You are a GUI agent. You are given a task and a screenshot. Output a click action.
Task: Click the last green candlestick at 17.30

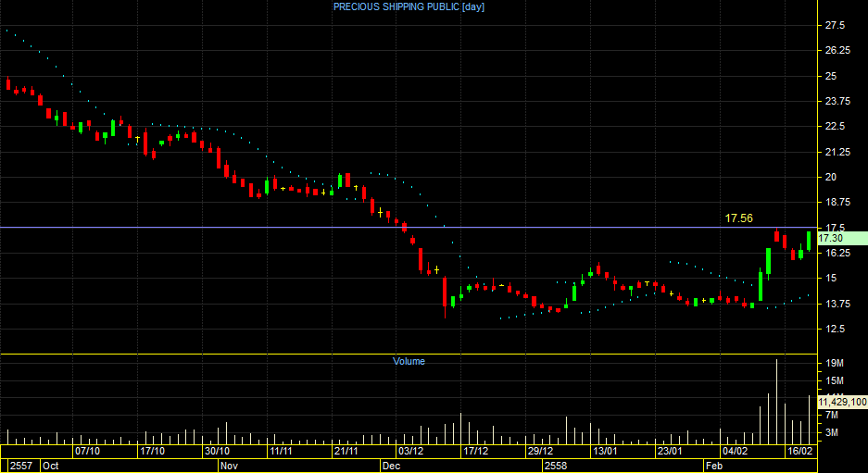pyautogui.click(x=809, y=242)
